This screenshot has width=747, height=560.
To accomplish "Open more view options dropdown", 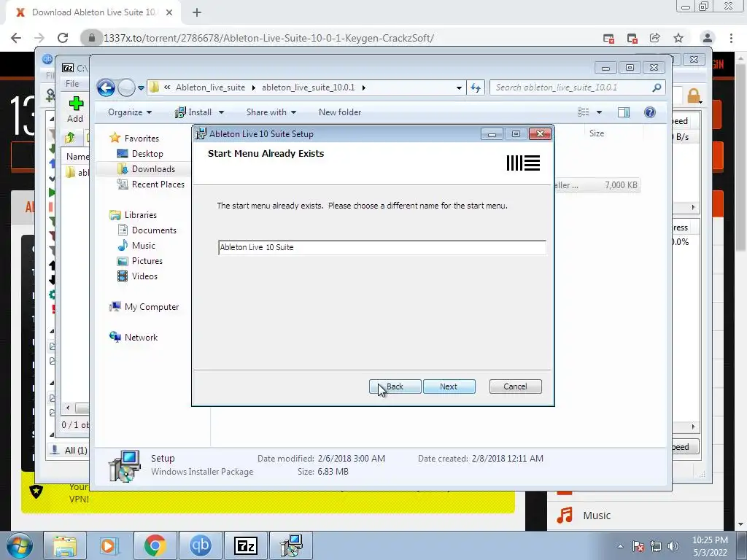I will (x=600, y=112).
